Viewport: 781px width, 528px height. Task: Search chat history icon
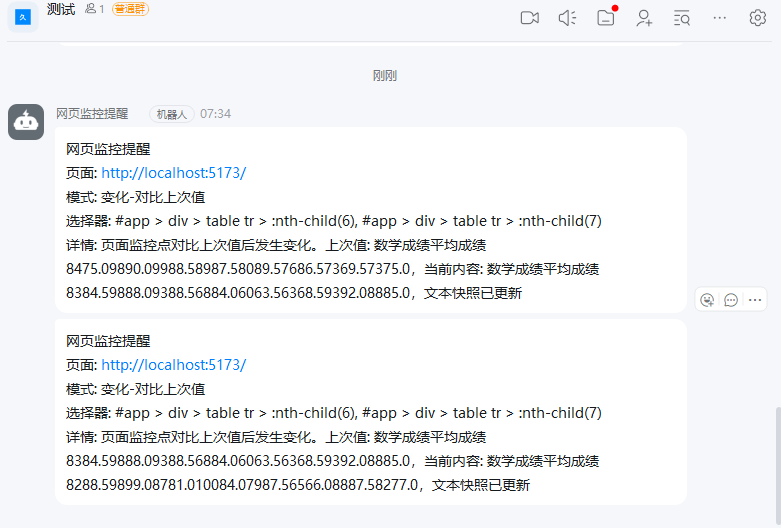[x=682, y=18]
